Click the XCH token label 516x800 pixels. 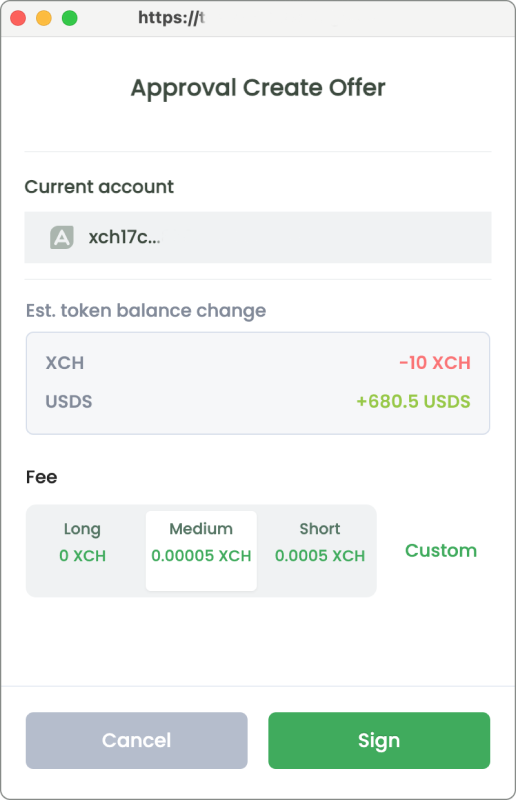[65, 363]
